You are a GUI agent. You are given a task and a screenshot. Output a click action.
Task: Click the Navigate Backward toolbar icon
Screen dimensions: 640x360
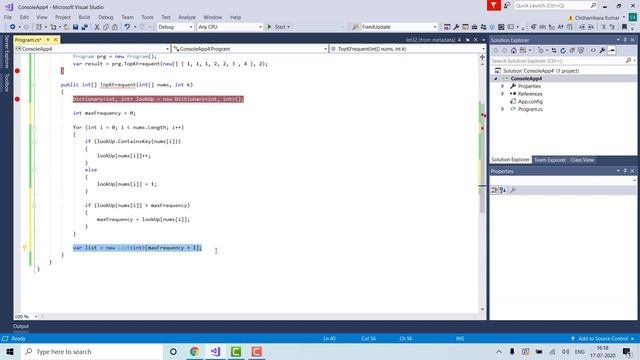click(x=13, y=27)
